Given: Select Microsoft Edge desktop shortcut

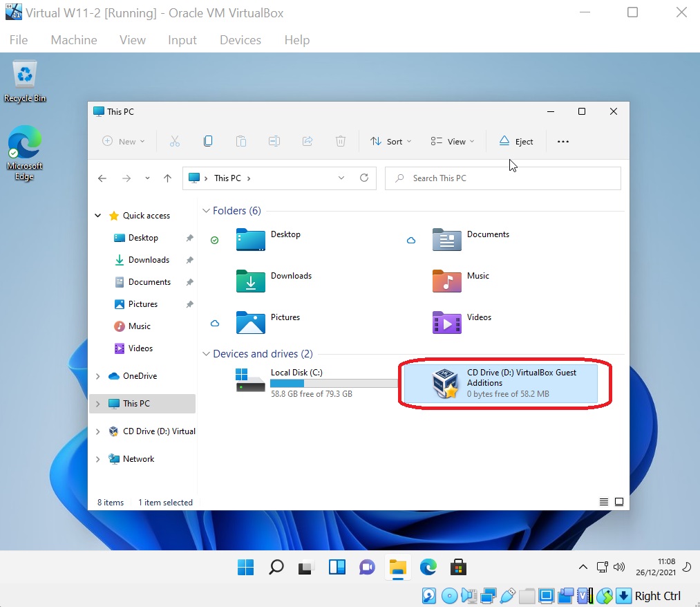Looking at the screenshot, I should (25, 153).
